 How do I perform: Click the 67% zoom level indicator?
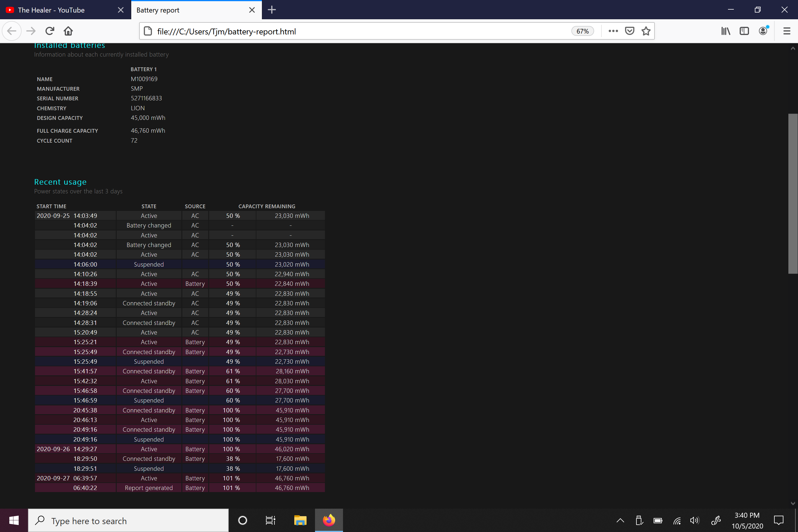tap(582, 31)
